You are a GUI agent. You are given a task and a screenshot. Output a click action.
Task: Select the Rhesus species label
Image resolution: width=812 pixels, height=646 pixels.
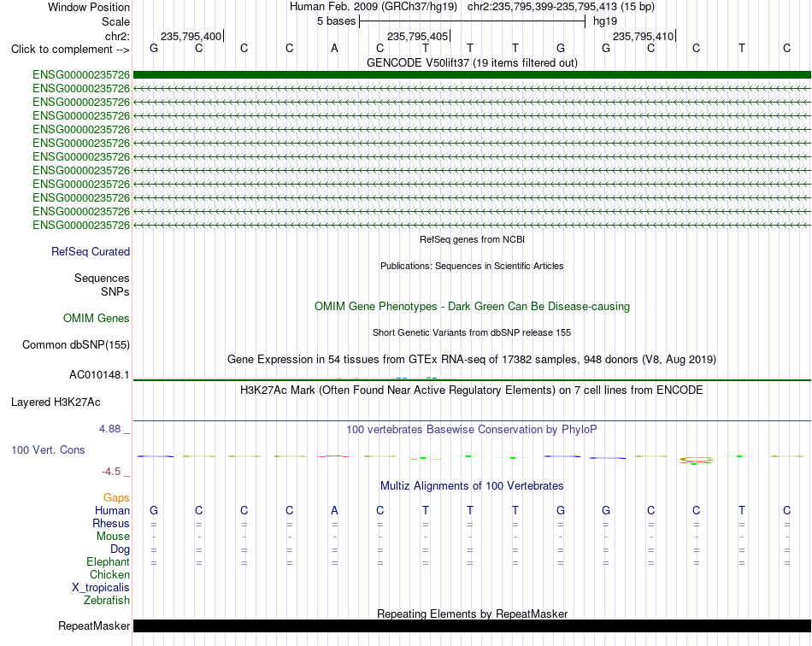[x=111, y=524]
